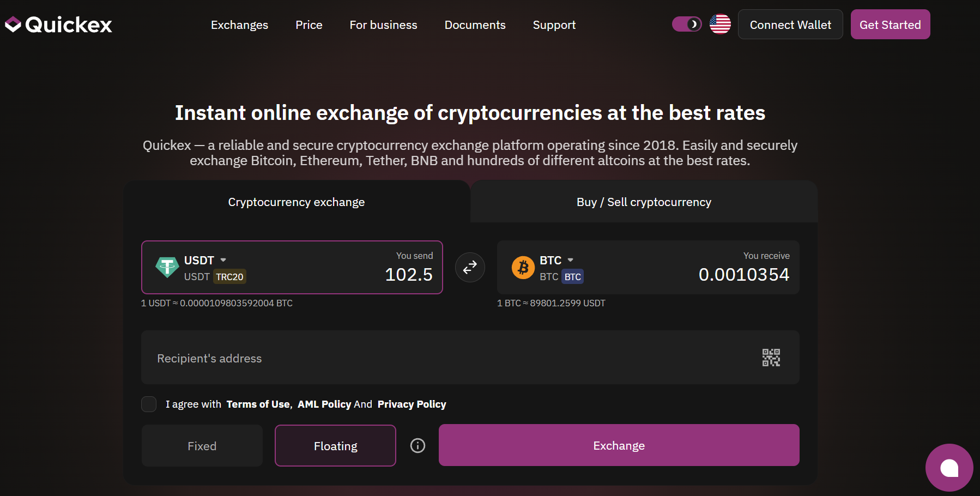
Task: Open the US flag language selector
Action: point(720,24)
